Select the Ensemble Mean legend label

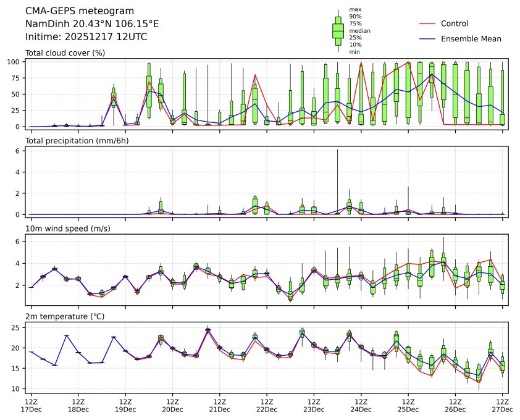point(471,39)
